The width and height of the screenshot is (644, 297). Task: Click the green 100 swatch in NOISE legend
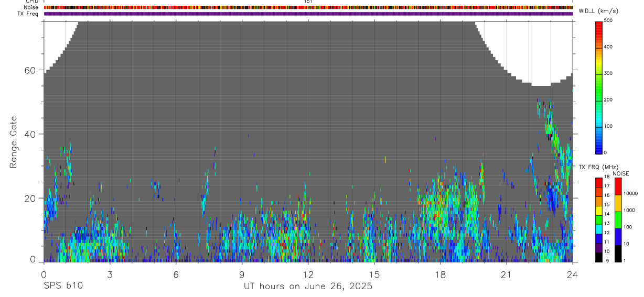[x=618, y=219]
